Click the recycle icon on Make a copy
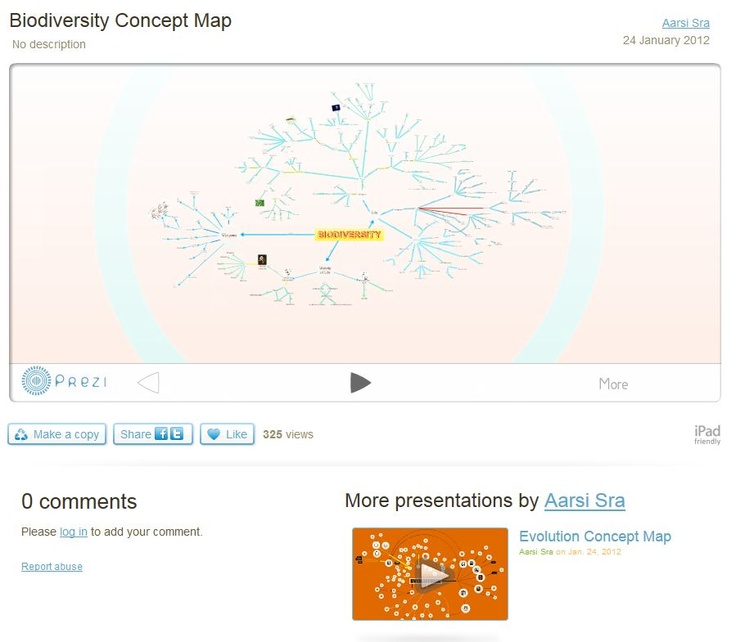The image size is (736, 642). pos(21,434)
